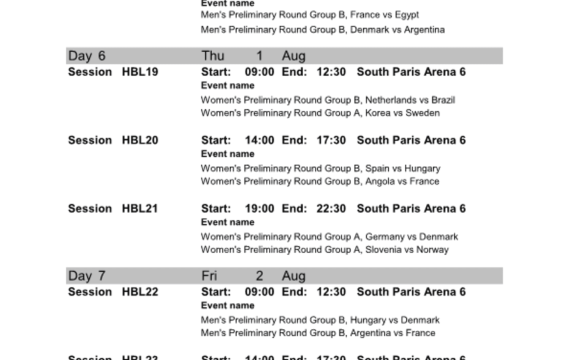This screenshot has height=360, width=570.
Task: Click the Fri 2 Aug date text
Action: pos(254,276)
